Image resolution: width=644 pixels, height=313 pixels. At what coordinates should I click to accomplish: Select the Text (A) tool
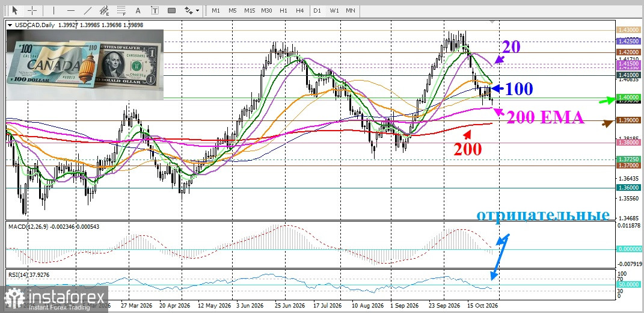pyautogui.click(x=138, y=10)
